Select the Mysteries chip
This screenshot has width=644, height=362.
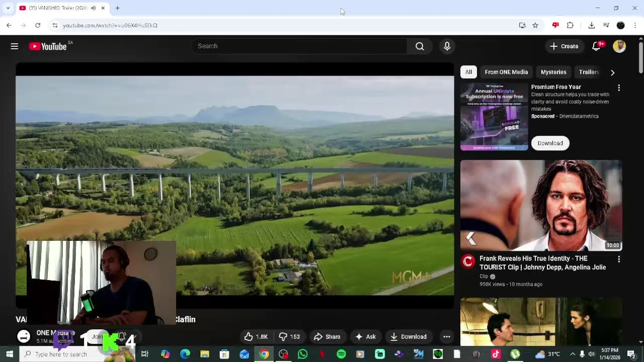pos(553,72)
